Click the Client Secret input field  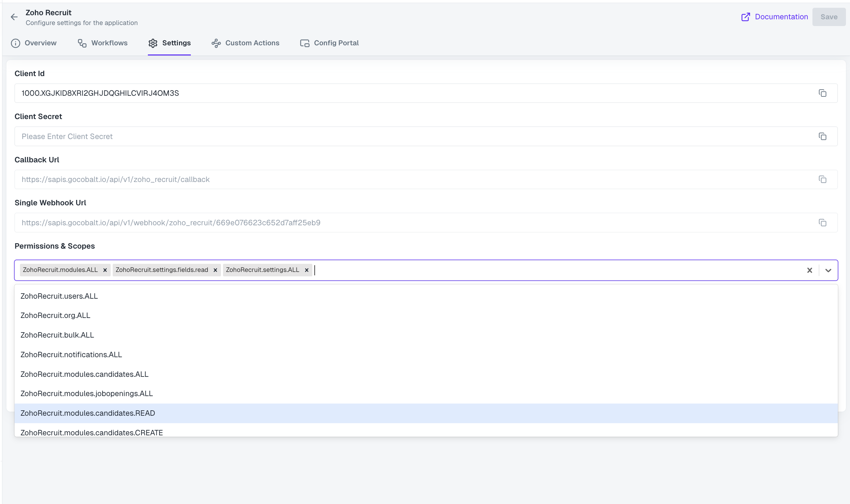[340, 136]
